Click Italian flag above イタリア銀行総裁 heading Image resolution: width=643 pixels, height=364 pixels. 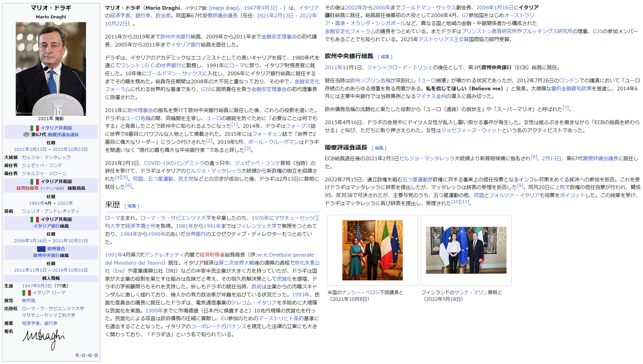pyautogui.click(x=34, y=219)
